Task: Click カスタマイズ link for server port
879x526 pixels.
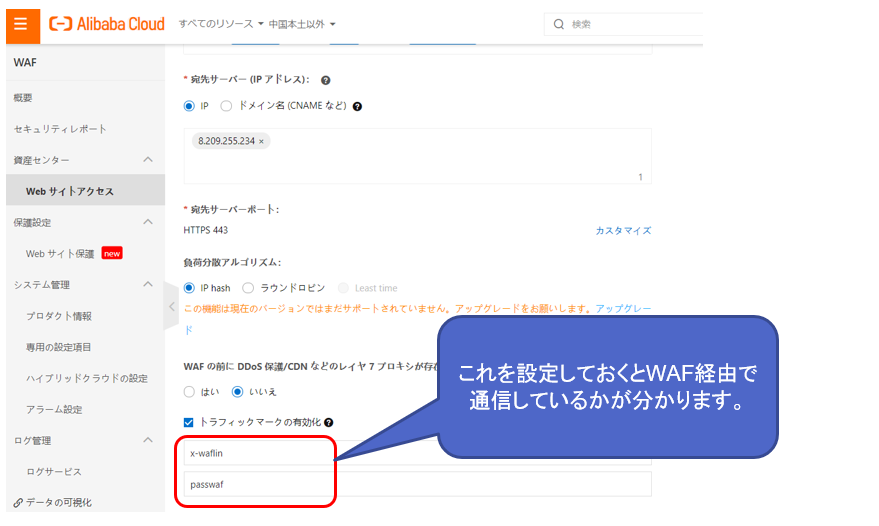Action: tap(623, 230)
